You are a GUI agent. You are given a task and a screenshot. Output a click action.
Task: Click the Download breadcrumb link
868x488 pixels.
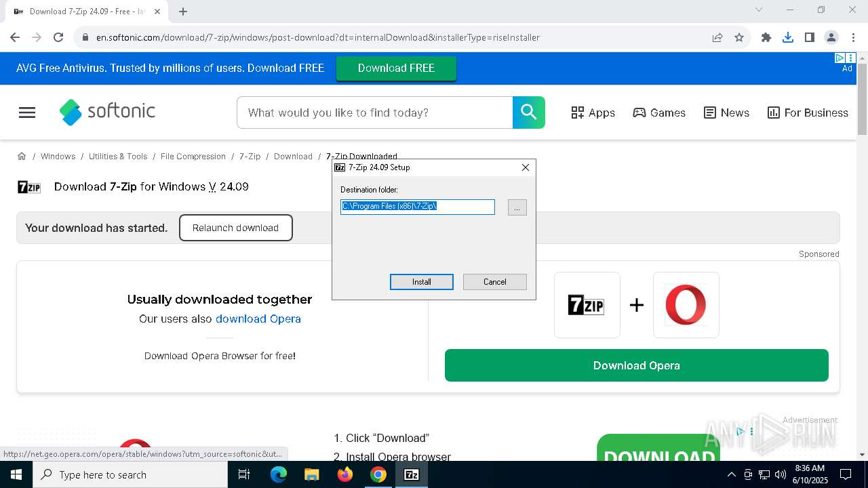tap(293, 156)
